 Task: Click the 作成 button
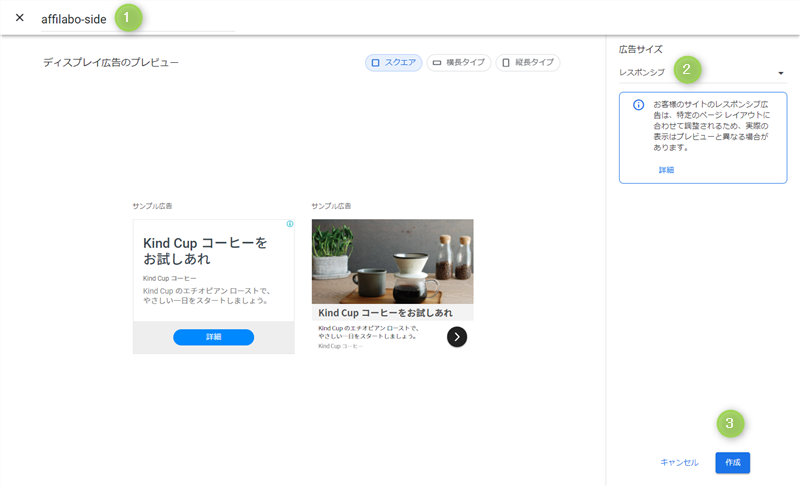[x=733, y=463]
